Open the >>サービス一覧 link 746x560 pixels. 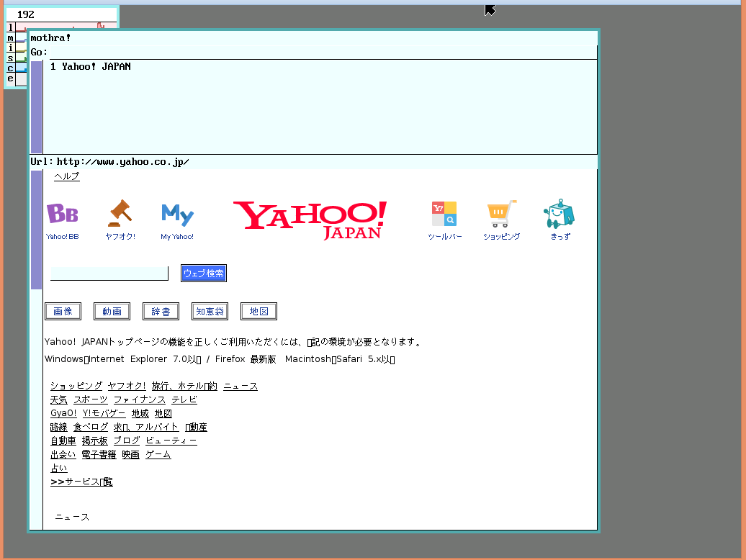click(81, 482)
